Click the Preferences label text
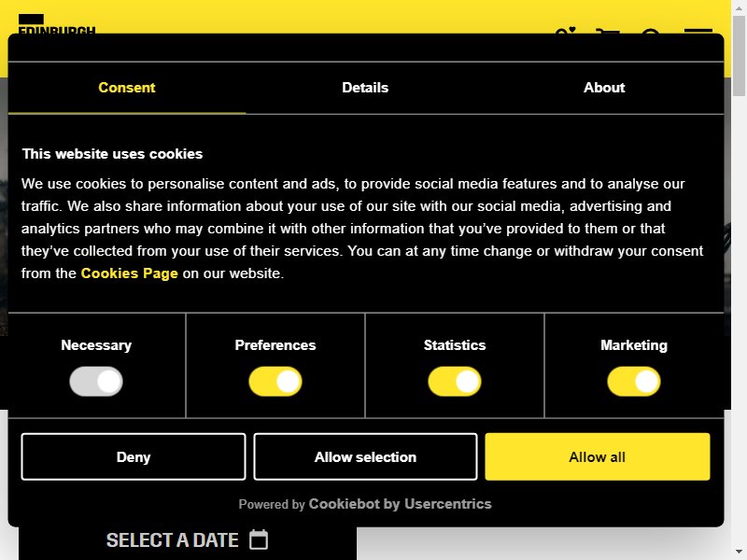 (275, 345)
